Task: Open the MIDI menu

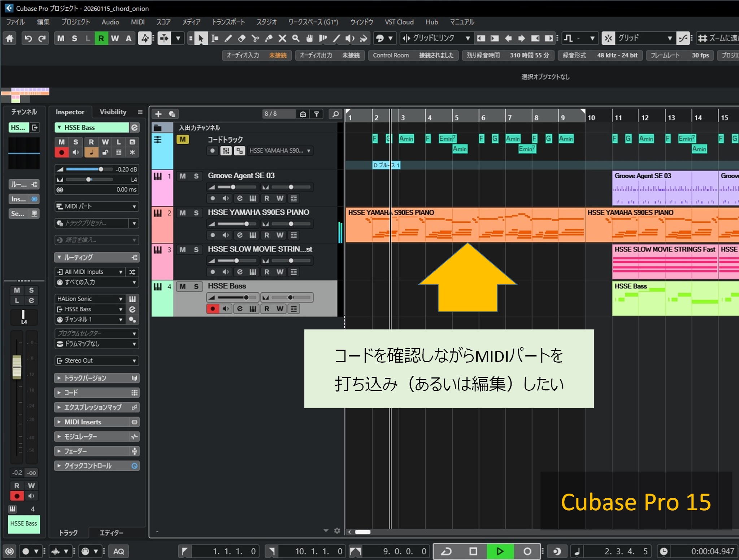Action: point(138,22)
